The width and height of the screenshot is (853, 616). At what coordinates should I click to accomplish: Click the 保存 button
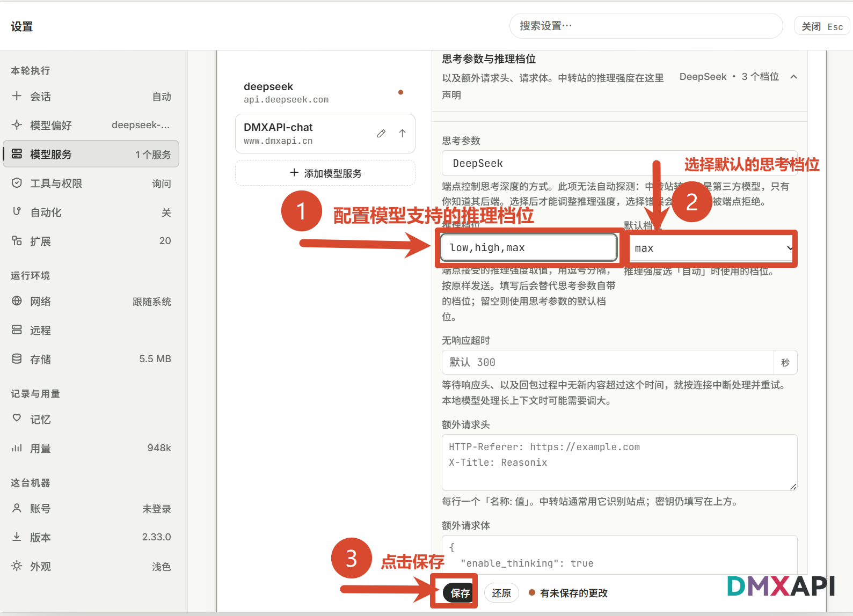pos(460,593)
